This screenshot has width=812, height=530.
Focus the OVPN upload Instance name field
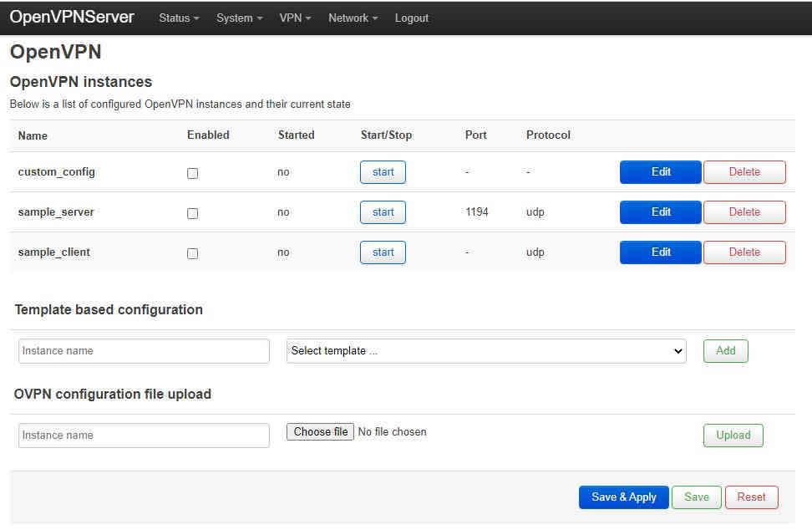(x=144, y=436)
